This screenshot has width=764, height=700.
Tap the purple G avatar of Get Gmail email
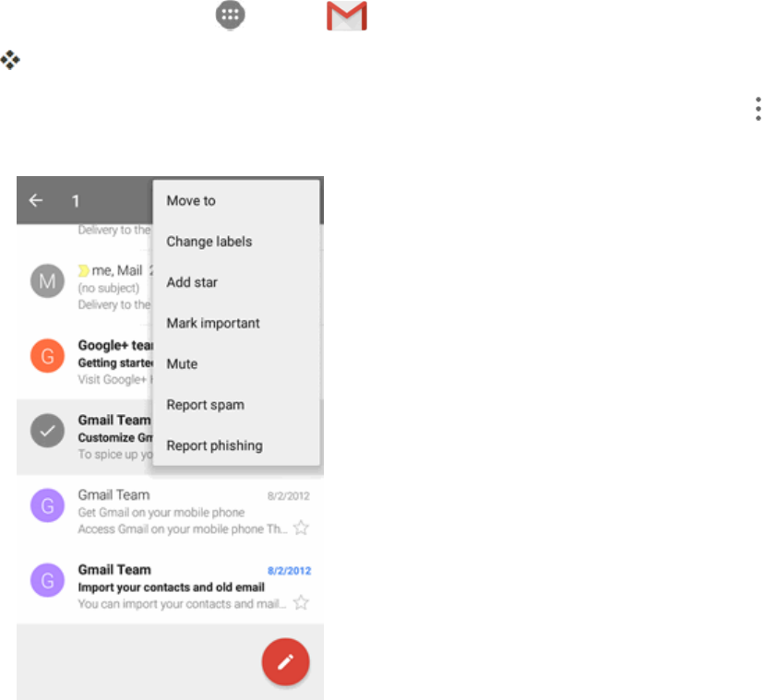click(47, 505)
